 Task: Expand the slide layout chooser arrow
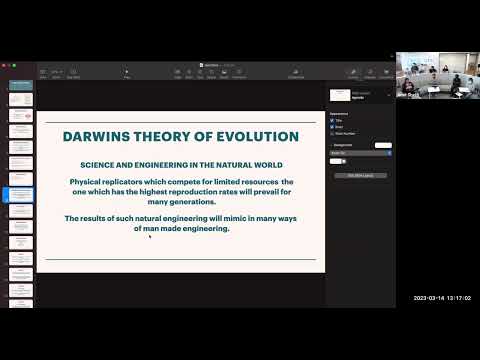tap(389, 95)
